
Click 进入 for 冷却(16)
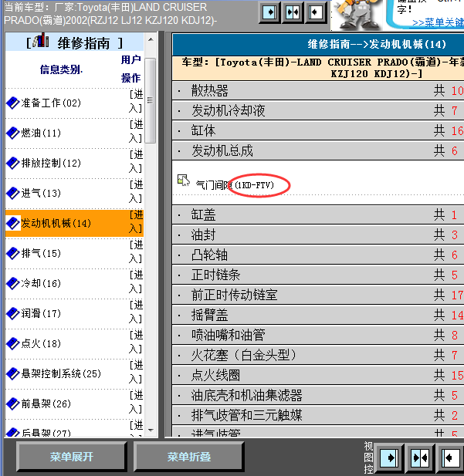136,282
